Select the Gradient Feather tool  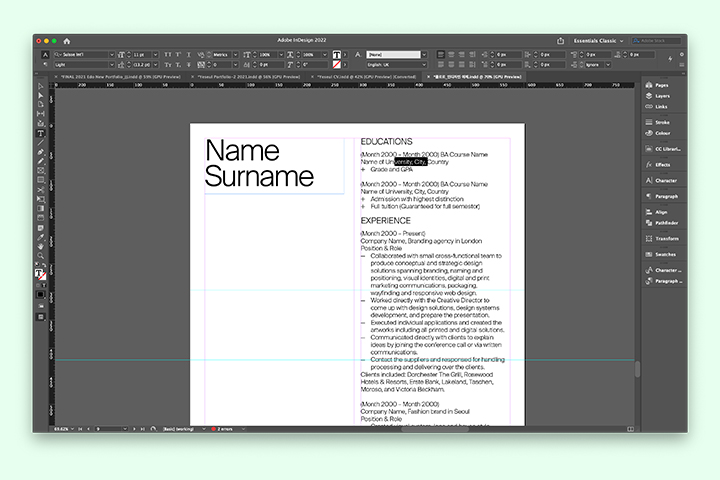[40, 218]
